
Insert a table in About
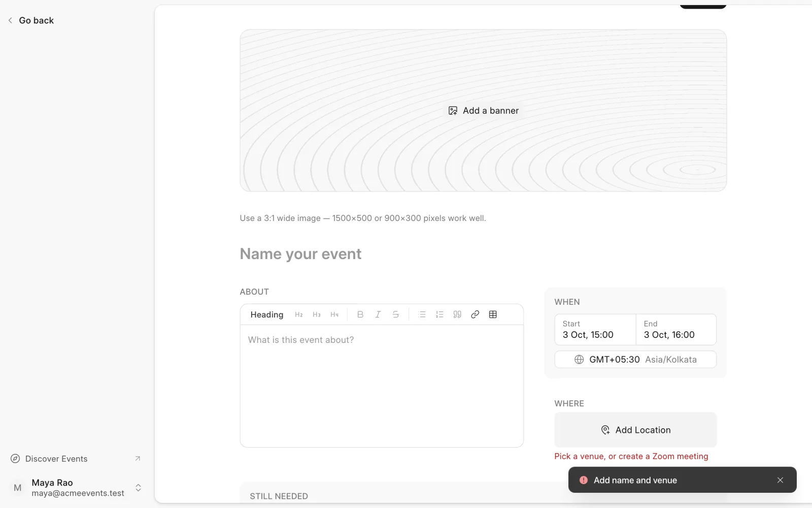click(x=493, y=314)
